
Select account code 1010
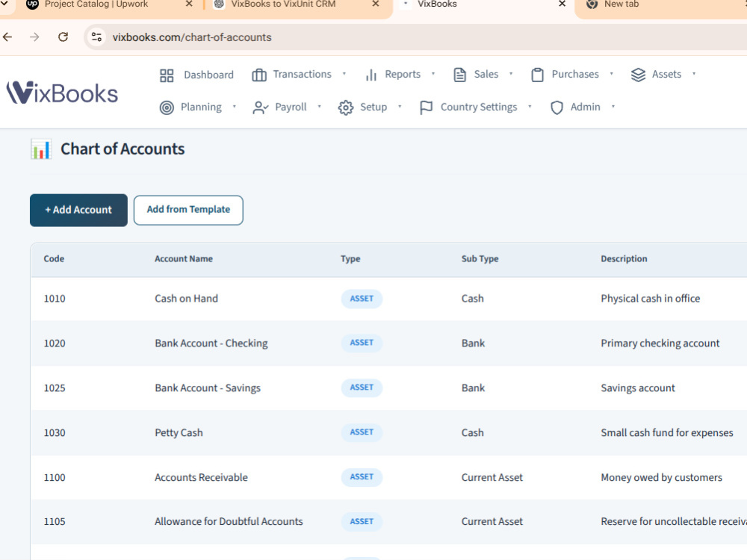click(55, 299)
